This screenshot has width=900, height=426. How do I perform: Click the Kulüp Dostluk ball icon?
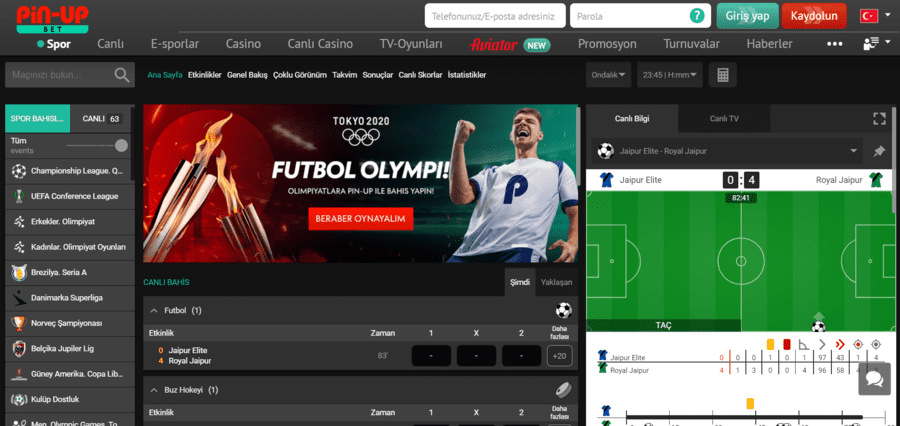point(19,399)
